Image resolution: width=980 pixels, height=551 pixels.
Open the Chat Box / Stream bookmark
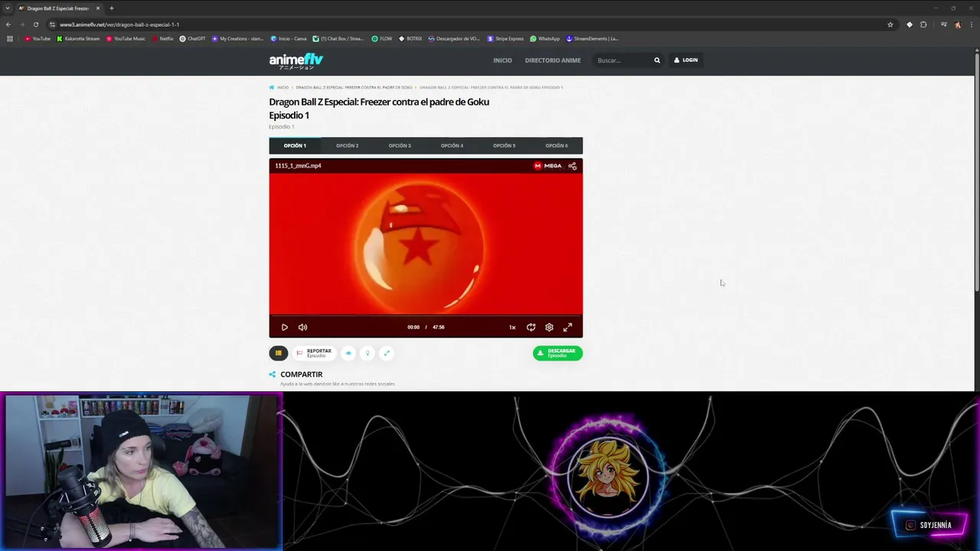338,38
